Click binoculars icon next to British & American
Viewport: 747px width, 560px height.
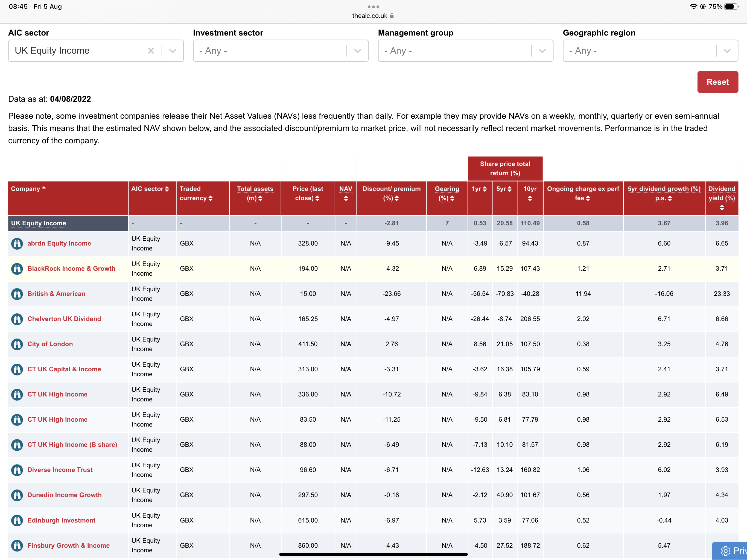coord(17,294)
